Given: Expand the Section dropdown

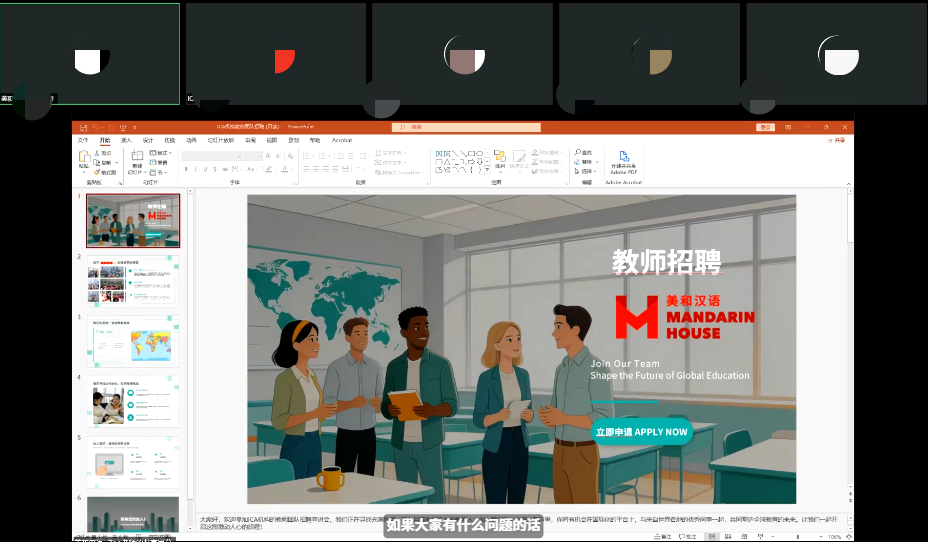Looking at the screenshot, I should 159,172.
